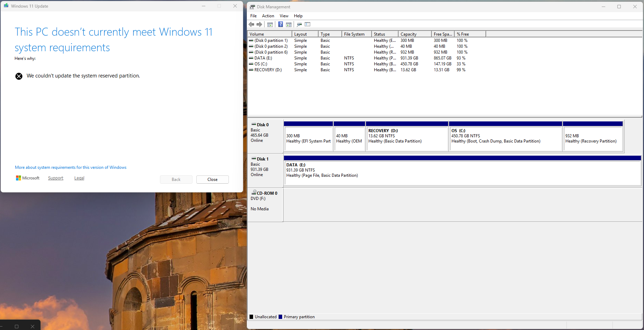The image size is (644, 330).
Task: Click the Forward navigation arrow in the toolbar
Action: tap(259, 24)
